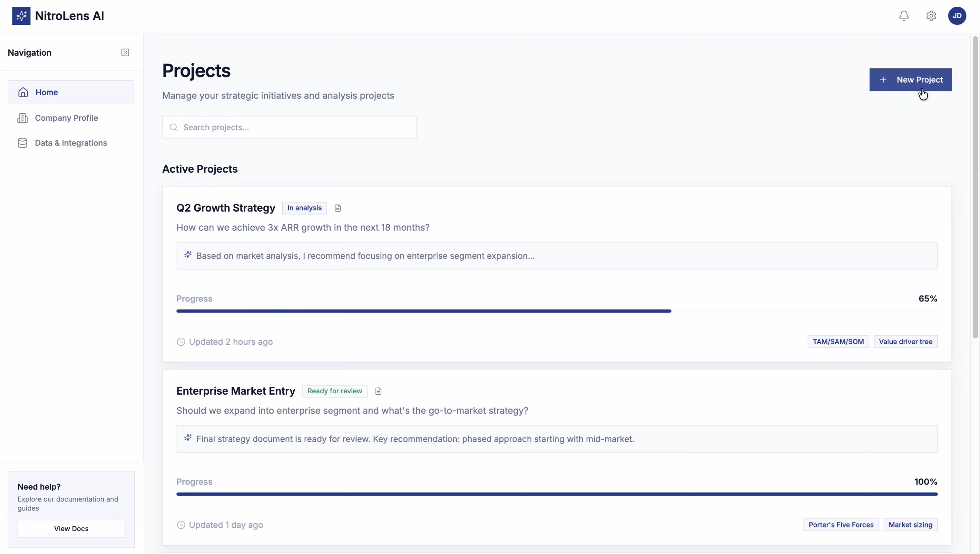The width and height of the screenshot is (980, 554).
Task: Click the NitroLens AI logo icon
Action: [x=21, y=16]
